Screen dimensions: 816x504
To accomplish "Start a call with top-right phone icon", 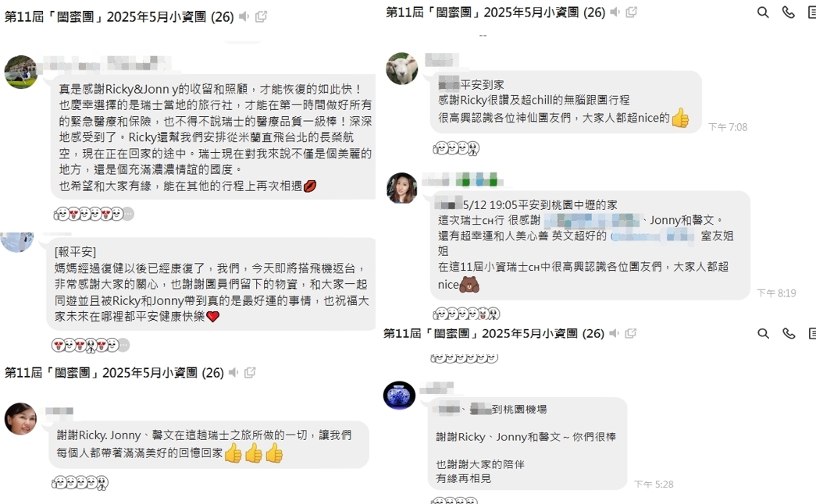I will [789, 12].
